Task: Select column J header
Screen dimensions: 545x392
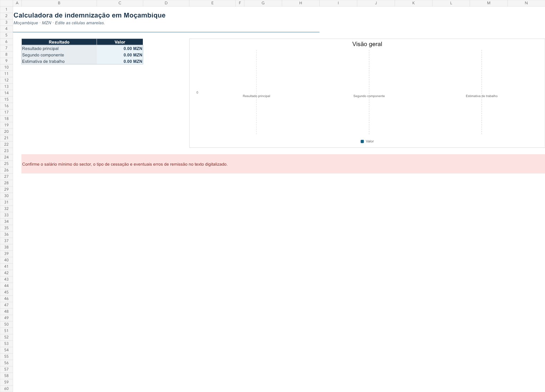Action: (x=376, y=3)
